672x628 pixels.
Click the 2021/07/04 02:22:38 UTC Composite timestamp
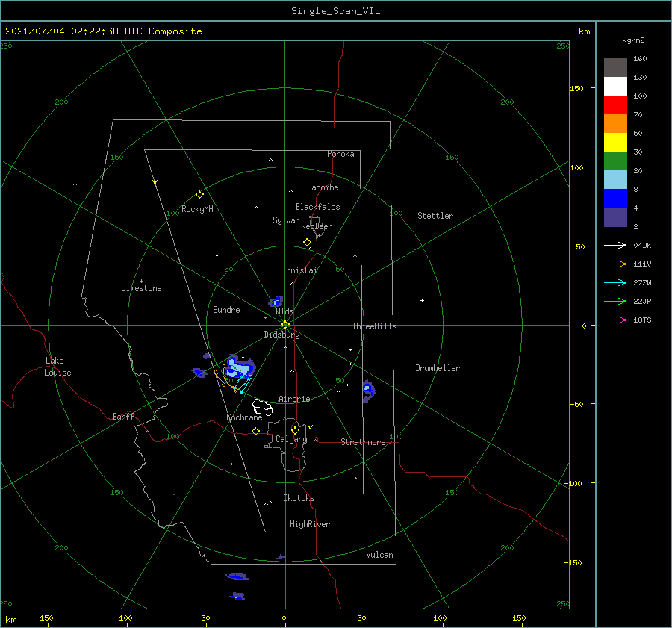point(103,31)
